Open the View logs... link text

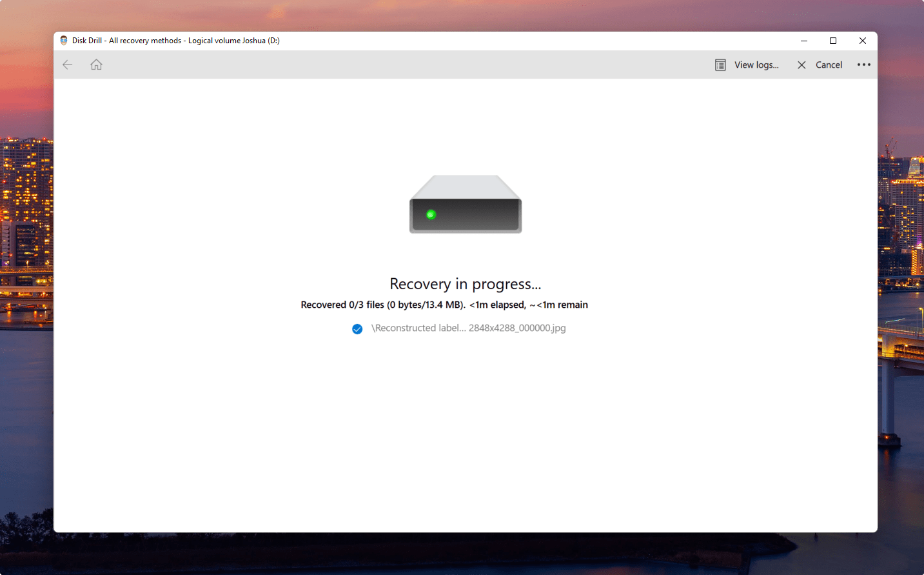click(756, 65)
